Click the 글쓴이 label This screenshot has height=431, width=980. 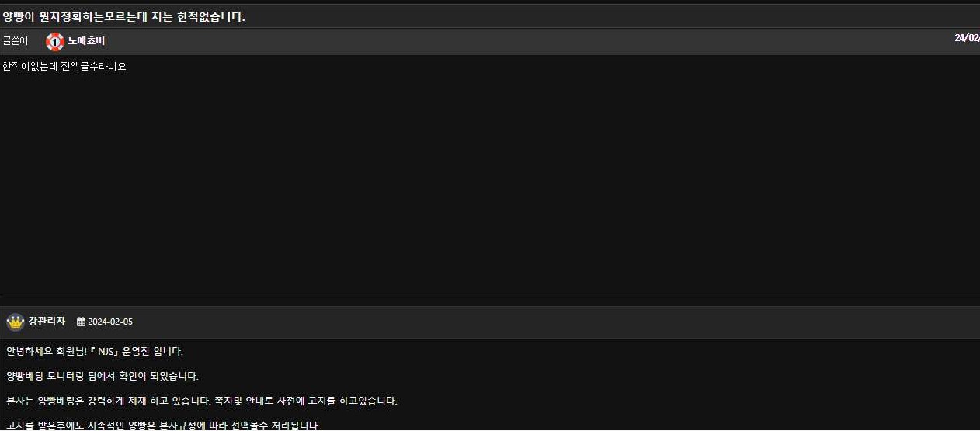[15, 41]
